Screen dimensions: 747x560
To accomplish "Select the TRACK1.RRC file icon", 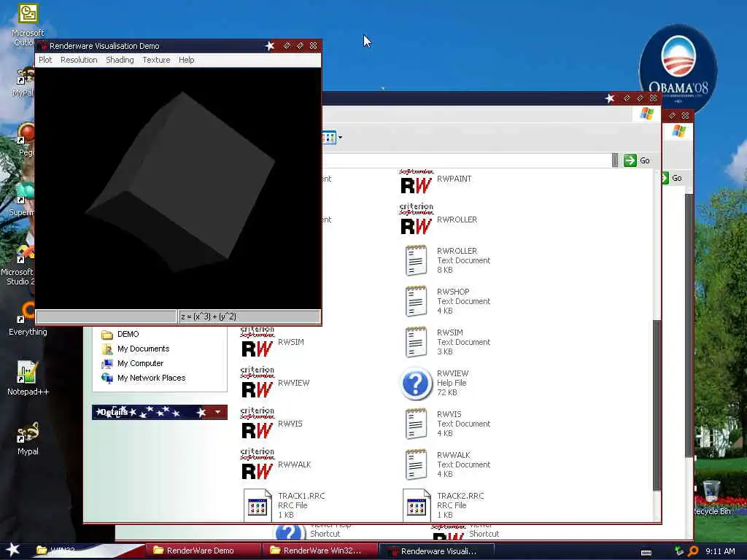I will point(258,505).
